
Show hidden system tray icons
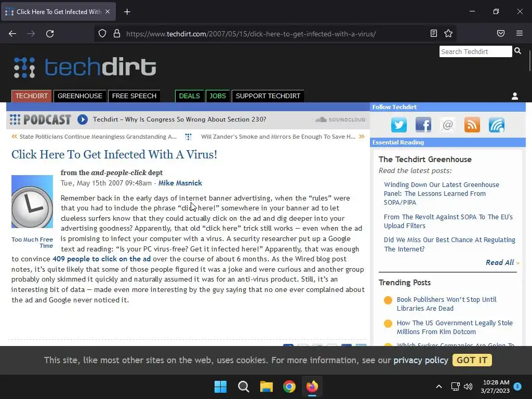click(x=438, y=387)
